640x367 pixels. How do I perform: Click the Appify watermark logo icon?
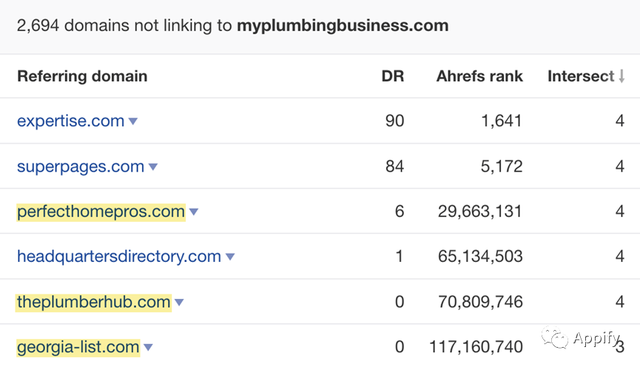click(554, 339)
